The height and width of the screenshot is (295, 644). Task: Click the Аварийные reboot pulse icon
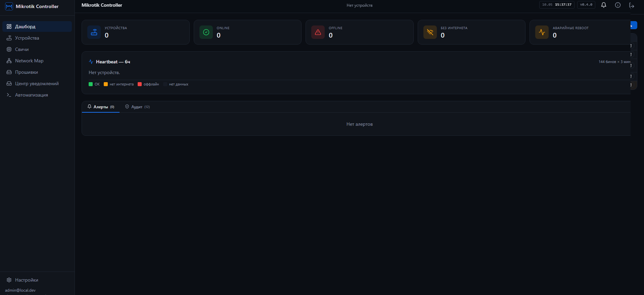tap(542, 32)
